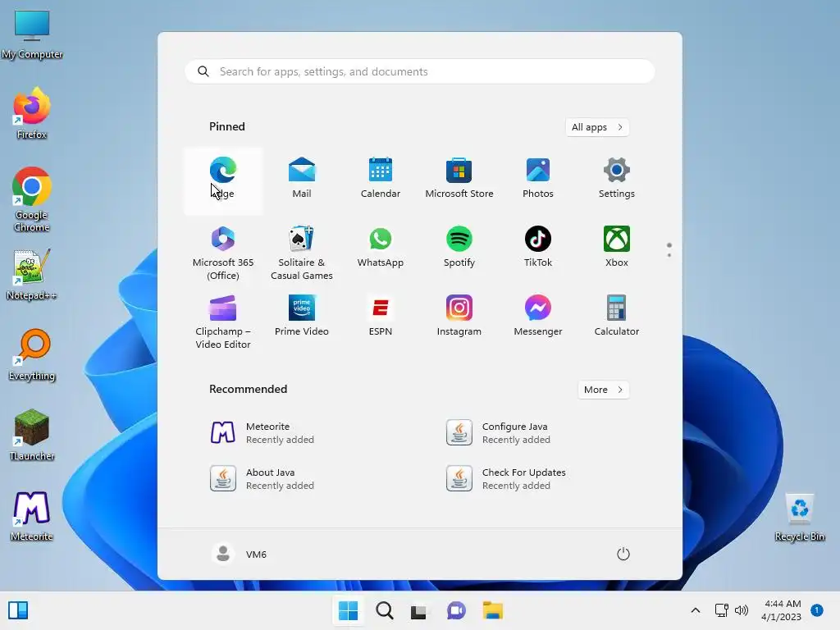Click the power button in Start menu
This screenshot has width=840, height=630.
tap(623, 554)
